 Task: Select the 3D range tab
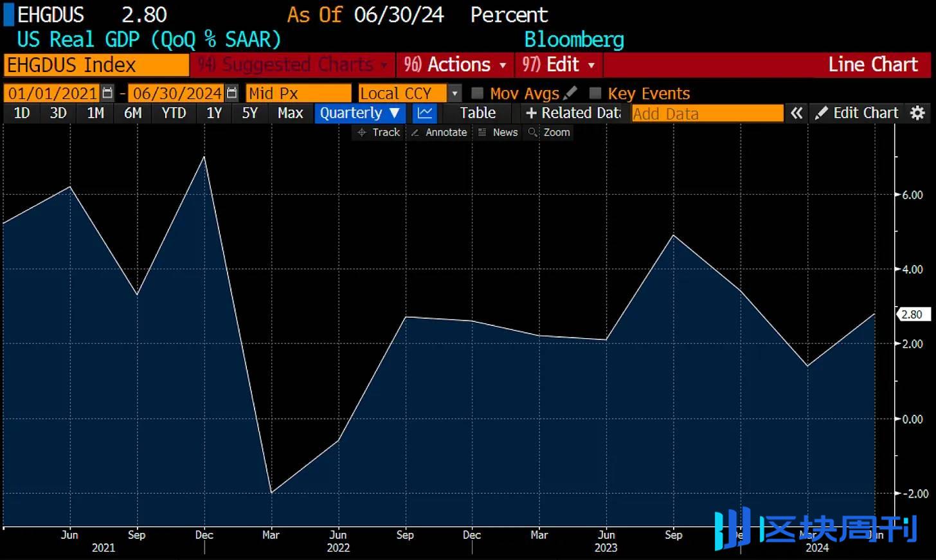[59, 113]
